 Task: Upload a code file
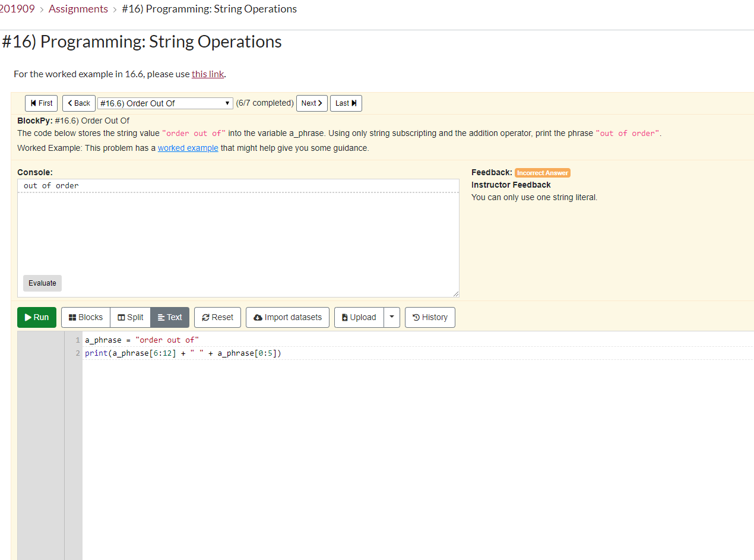pos(359,317)
